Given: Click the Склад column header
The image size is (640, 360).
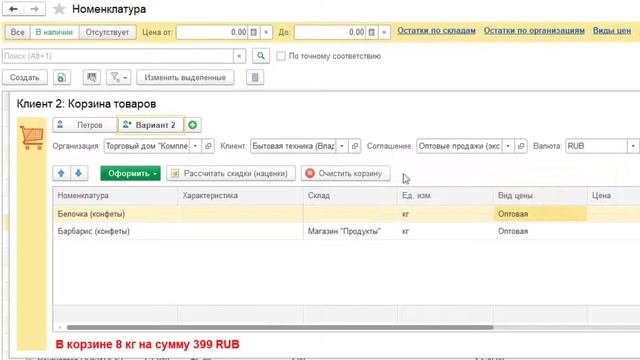Looking at the screenshot, I should (350, 196).
